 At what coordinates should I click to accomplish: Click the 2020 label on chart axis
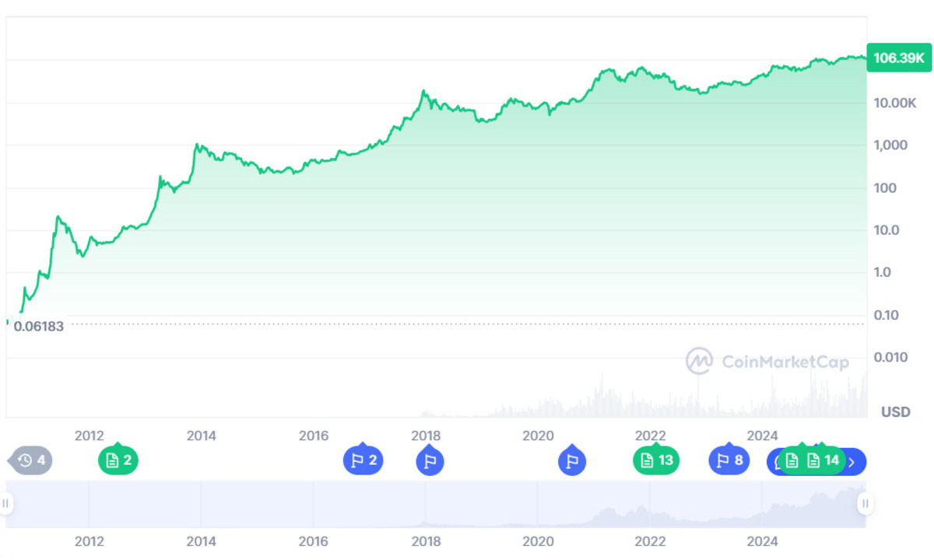(x=538, y=436)
